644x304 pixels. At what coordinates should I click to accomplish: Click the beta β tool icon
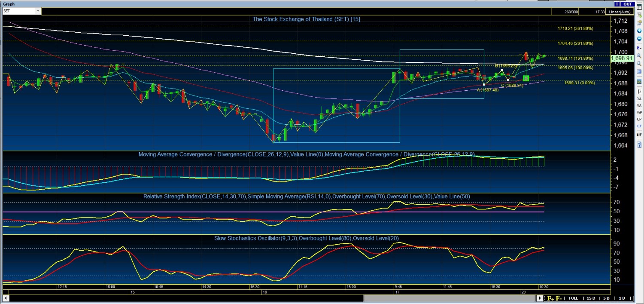tap(639, 91)
